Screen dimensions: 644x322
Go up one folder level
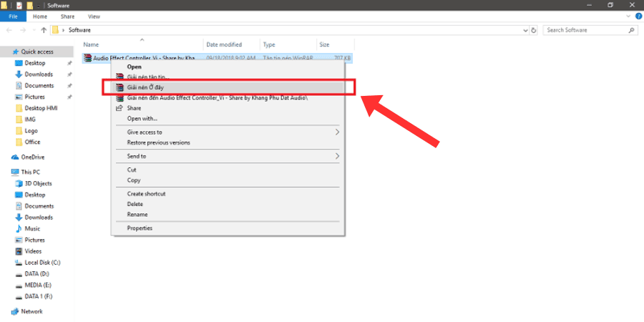(x=44, y=30)
